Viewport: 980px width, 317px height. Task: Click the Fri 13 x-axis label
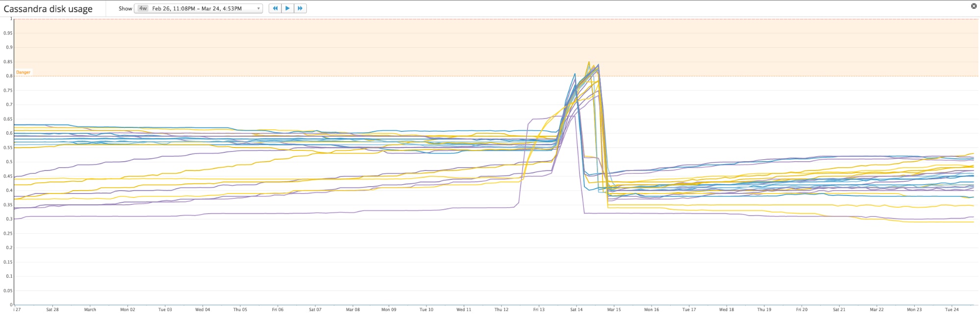point(539,310)
